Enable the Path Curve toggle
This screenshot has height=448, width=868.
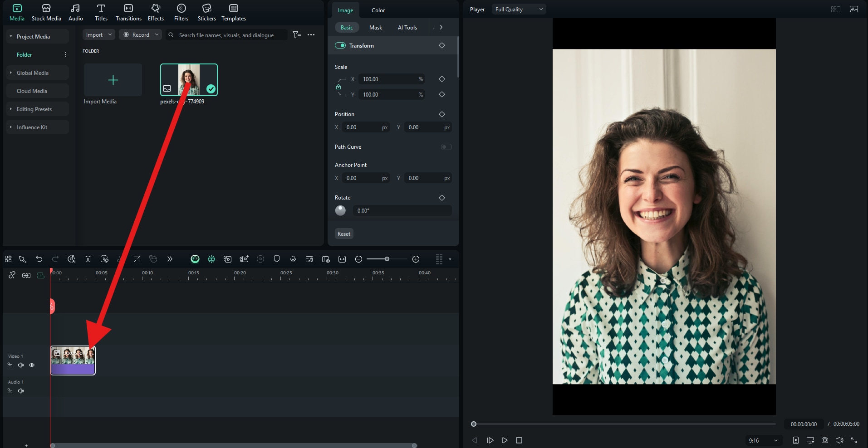tap(446, 147)
